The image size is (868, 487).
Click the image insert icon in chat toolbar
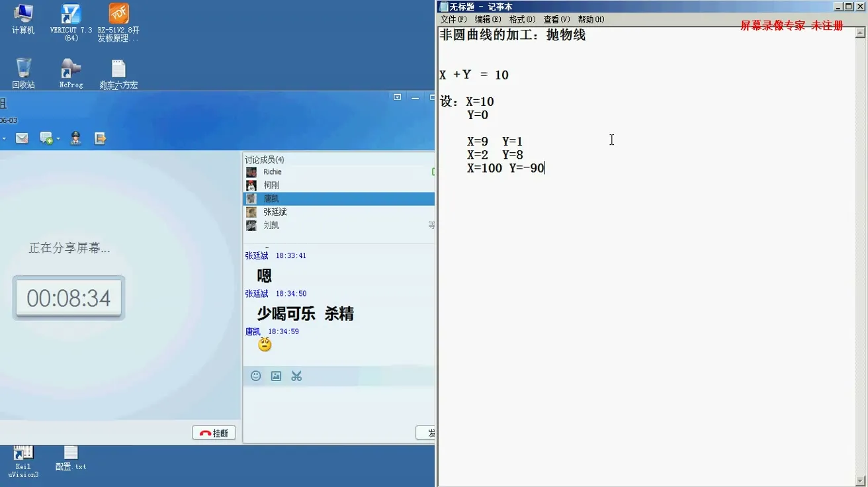[x=275, y=376]
